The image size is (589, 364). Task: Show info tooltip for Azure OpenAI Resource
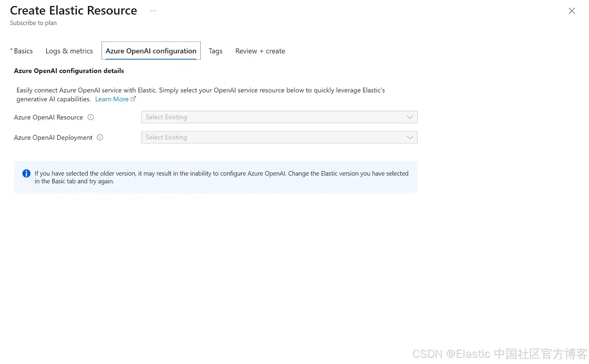(x=91, y=117)
